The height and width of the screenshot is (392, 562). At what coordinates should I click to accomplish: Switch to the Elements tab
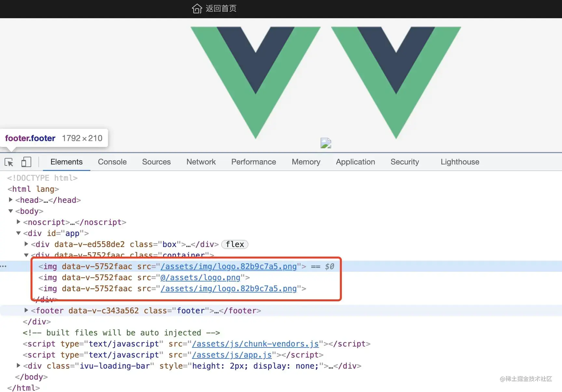point(66,162)
